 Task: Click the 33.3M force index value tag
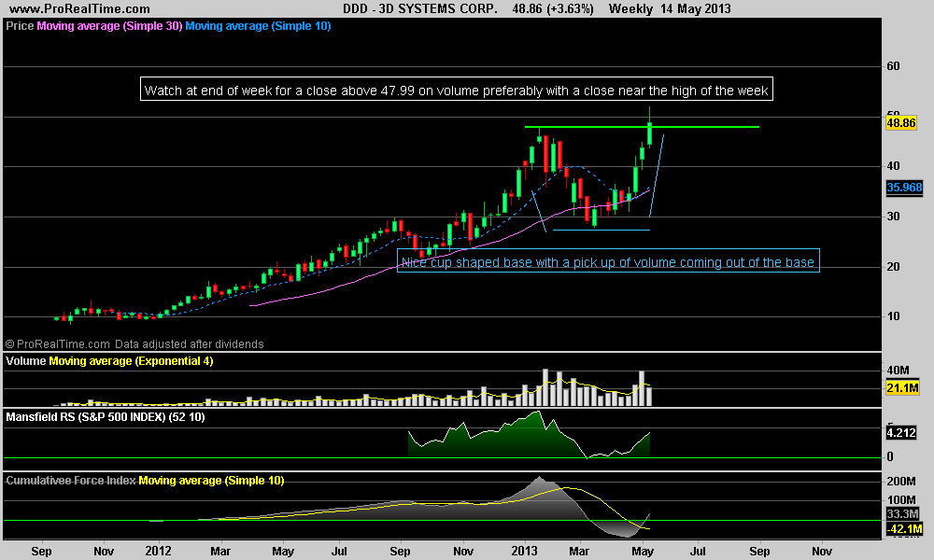902,513
